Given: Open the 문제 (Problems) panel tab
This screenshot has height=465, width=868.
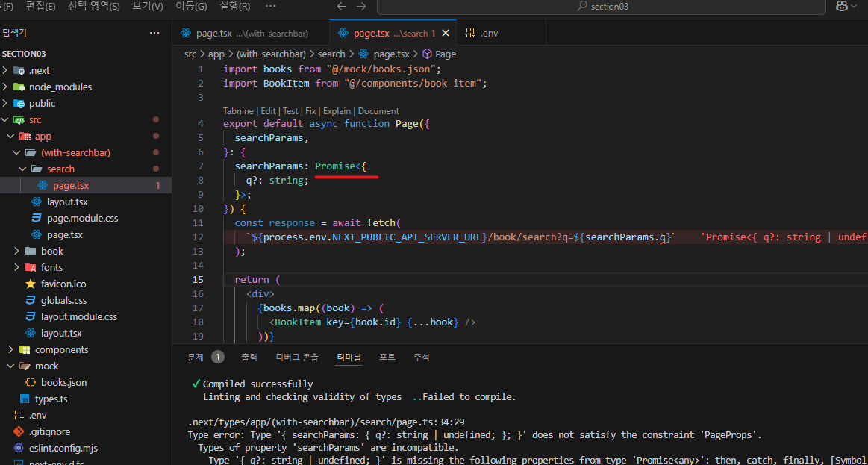Looking at the screenshot, I should click(206, 357).
